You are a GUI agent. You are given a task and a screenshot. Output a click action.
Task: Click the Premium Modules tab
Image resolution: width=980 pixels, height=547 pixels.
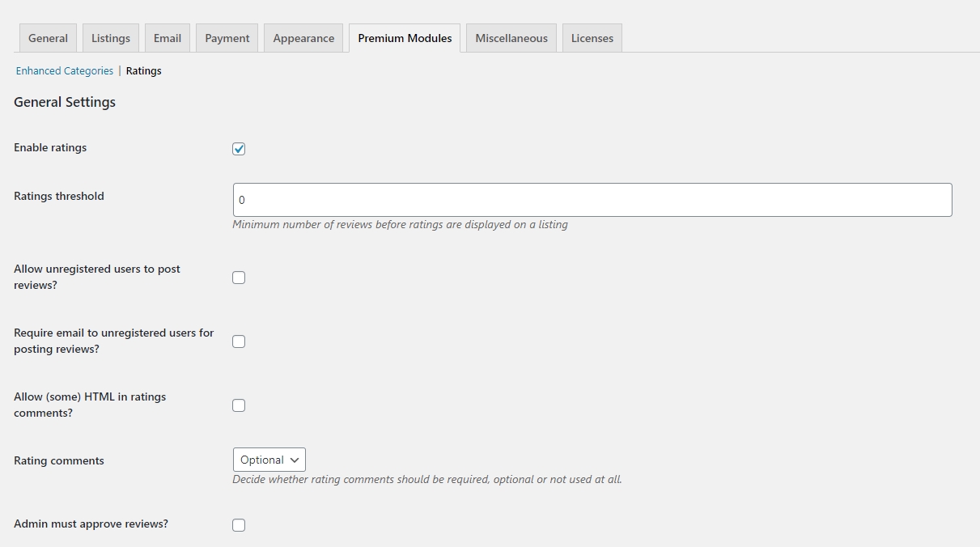[x=405, y=38]
